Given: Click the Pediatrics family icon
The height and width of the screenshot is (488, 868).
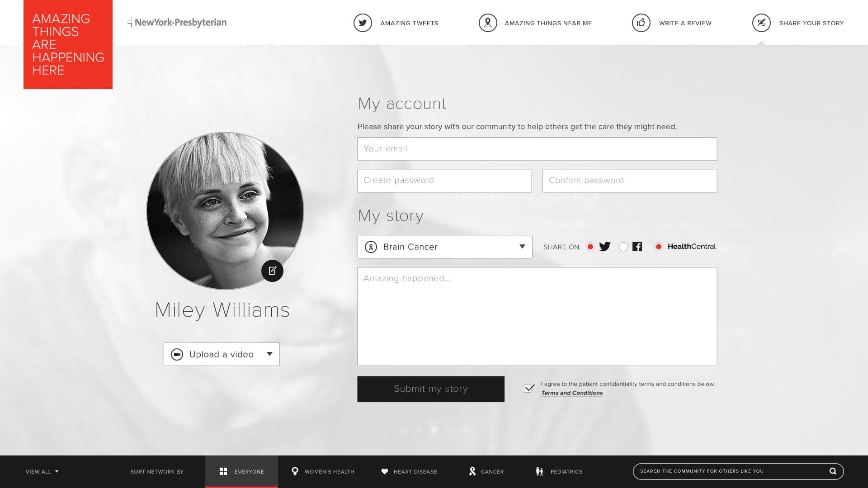Looking at the screenshot, I should pos(539,471).
